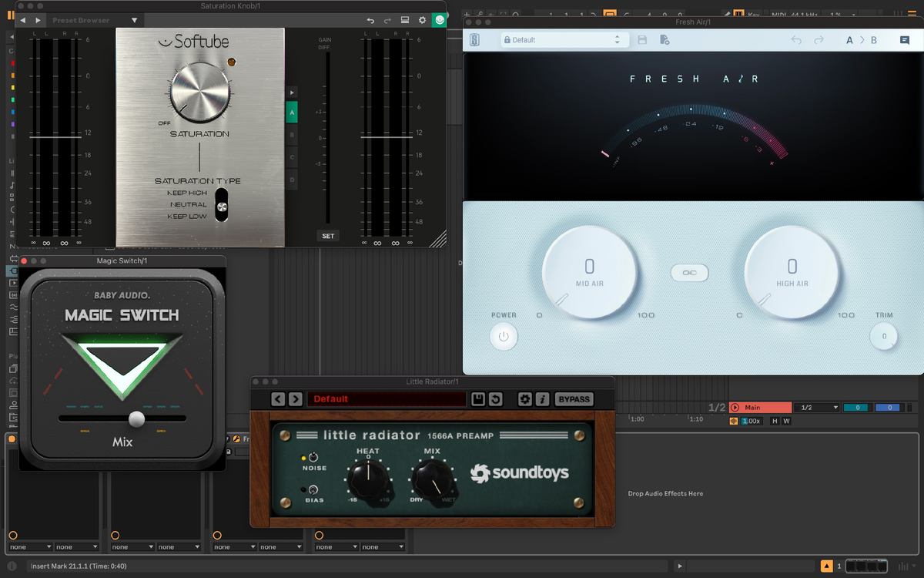The width and height of the screenshot is (924, 578).
Task: Select preset slot C in Saturation Knob
Action: point(292,156)
